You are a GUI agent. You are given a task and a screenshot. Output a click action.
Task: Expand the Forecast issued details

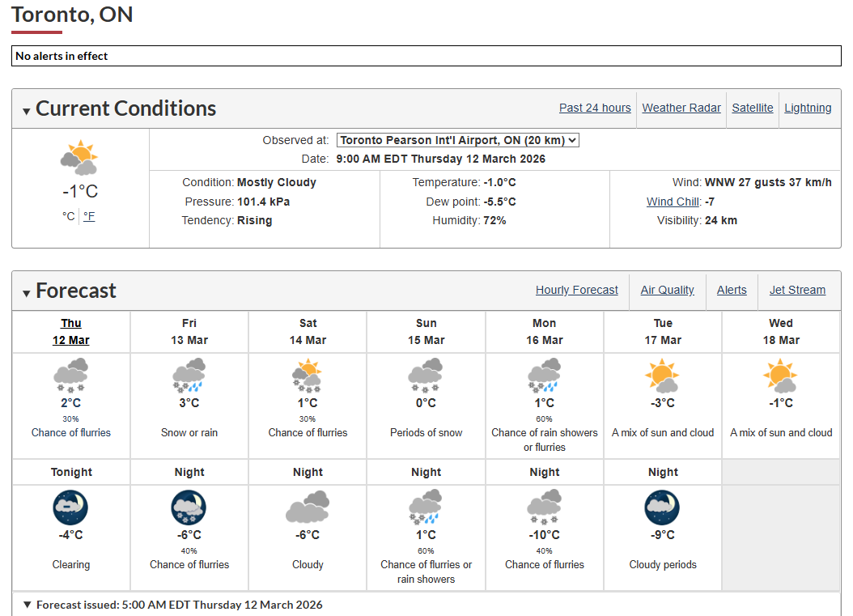click(x=28, y=605)
